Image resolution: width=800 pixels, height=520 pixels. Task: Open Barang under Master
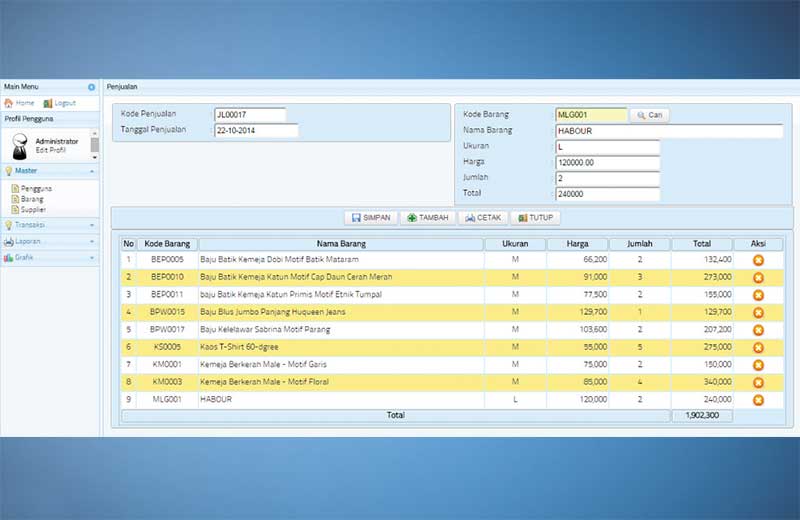coord(32,199)
